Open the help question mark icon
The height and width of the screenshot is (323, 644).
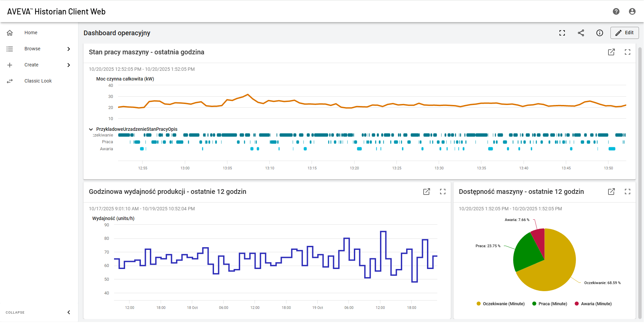click(x=616, y=11)
